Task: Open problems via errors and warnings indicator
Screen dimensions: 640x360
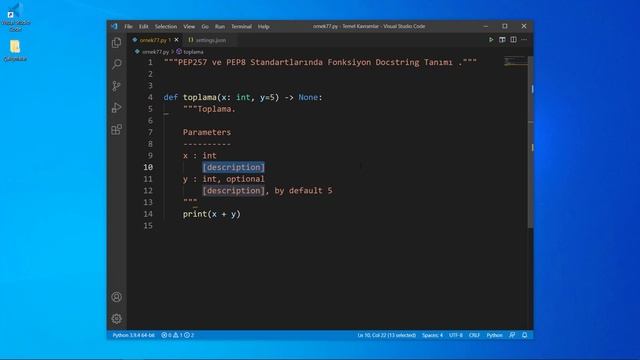Action: [178, 335]
